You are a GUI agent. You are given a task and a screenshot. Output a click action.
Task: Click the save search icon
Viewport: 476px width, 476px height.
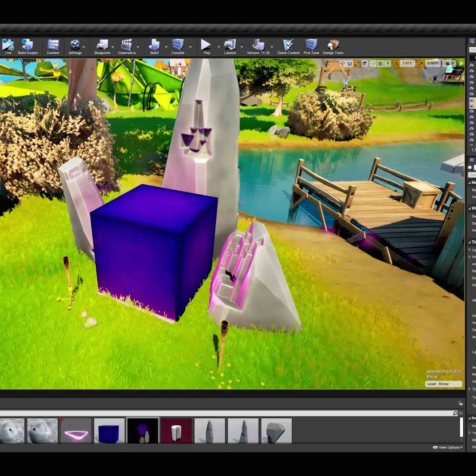tap(461, 413)
